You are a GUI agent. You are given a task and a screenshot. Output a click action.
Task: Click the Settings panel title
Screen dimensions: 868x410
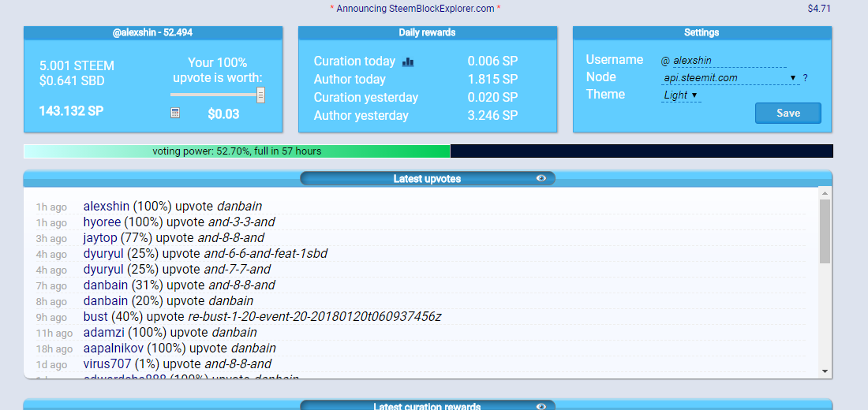tap(702, 32)
